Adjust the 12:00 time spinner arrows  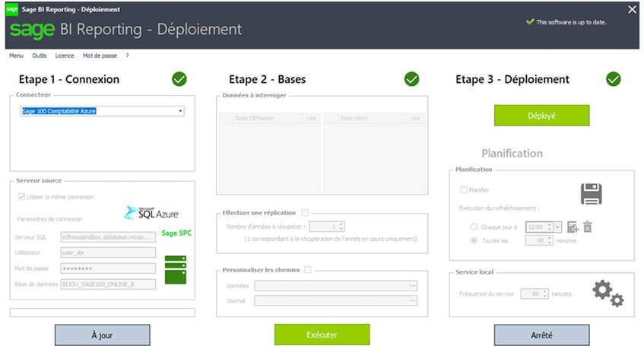550,227
